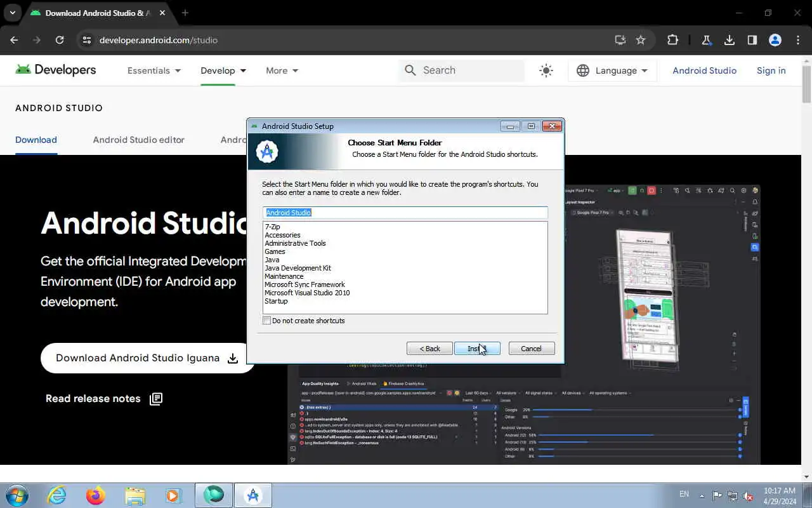Screen dimensions: 812x508
Task: Switch to the Download page tab
Action: click(36, 140)
